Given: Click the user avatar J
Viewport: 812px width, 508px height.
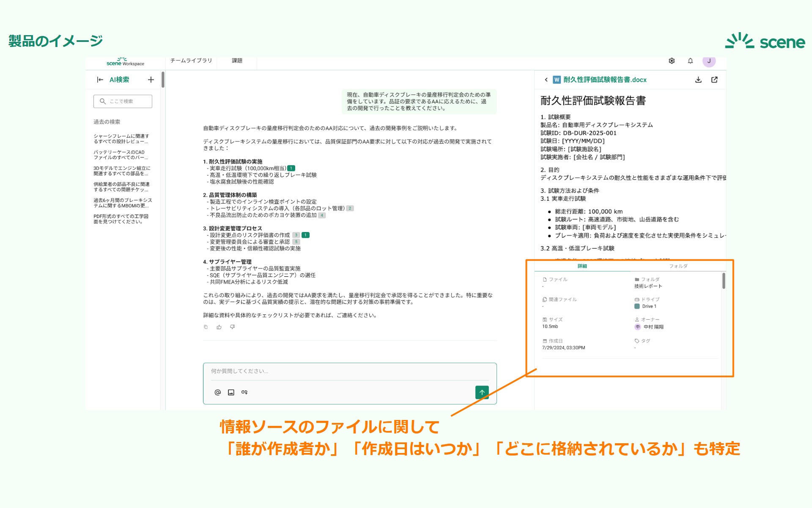Looking at the screenshot, I should click(709, 61).
